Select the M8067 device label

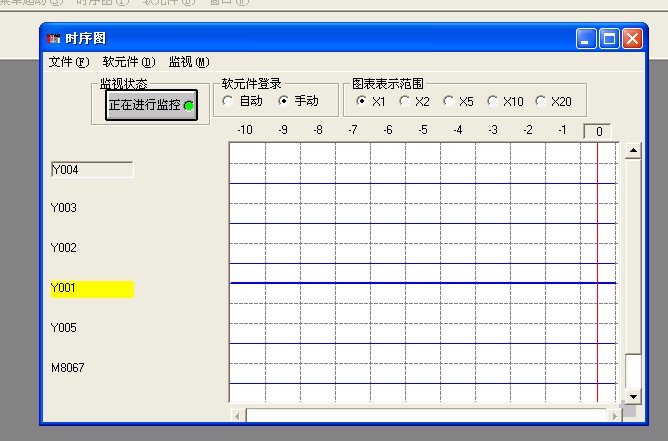point(68,368)
